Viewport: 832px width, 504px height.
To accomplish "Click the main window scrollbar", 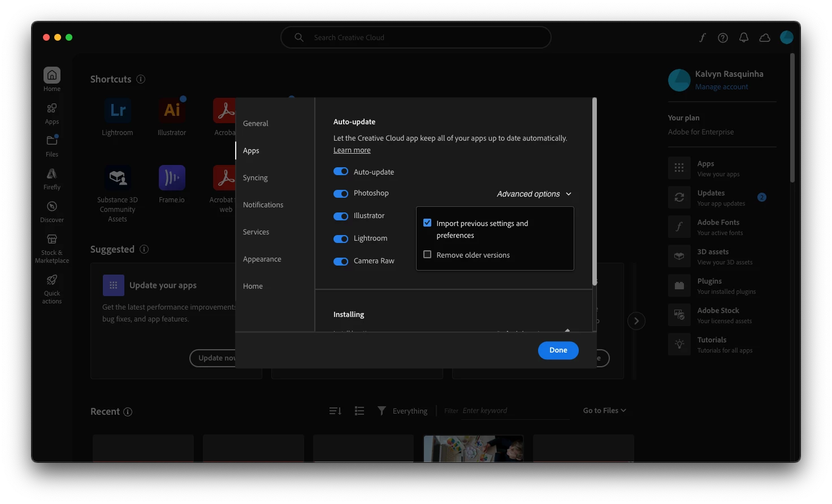I will click(x=792, y=118).
